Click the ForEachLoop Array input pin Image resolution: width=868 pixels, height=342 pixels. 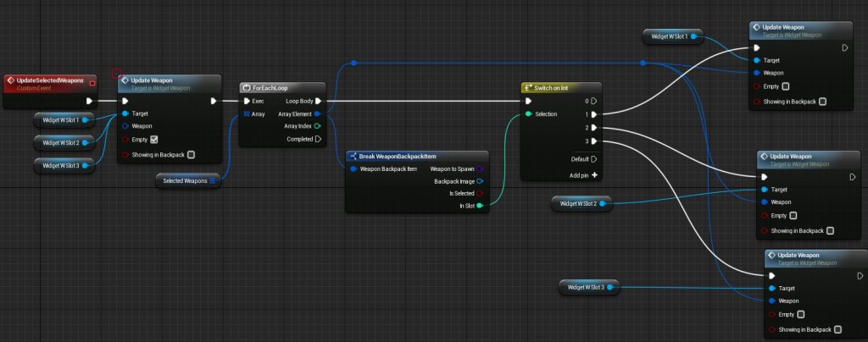[x=247, y=113]
